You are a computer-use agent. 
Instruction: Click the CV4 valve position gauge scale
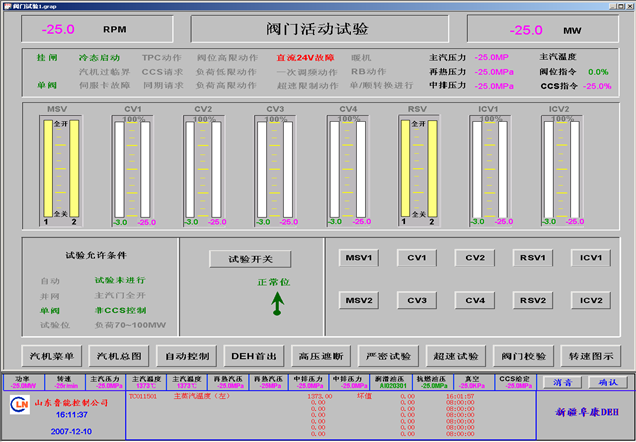(348, 170)
